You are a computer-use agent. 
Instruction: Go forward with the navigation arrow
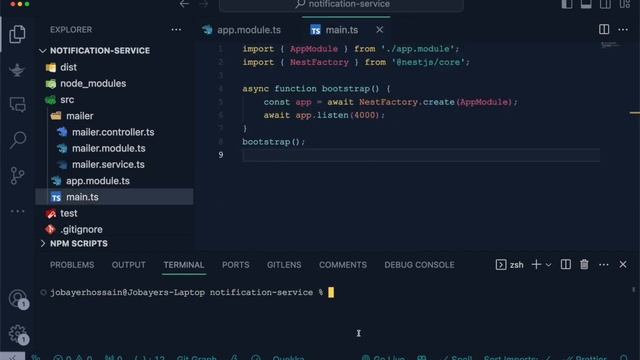pos(204,4)
